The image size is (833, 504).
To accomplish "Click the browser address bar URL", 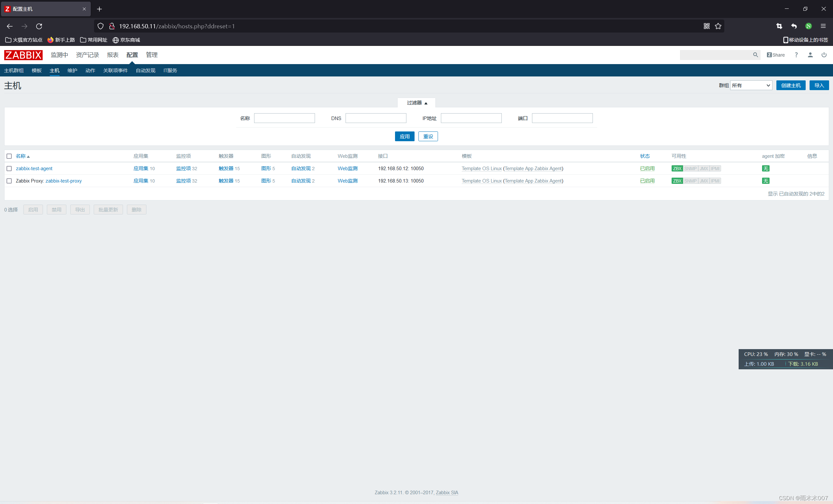I will tap(177, 26).
